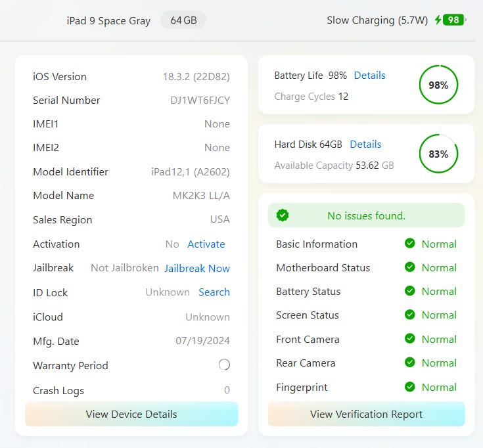483x448 pixels.
Task: Click the Crash Logs value 0
Action: click(227, 390)
